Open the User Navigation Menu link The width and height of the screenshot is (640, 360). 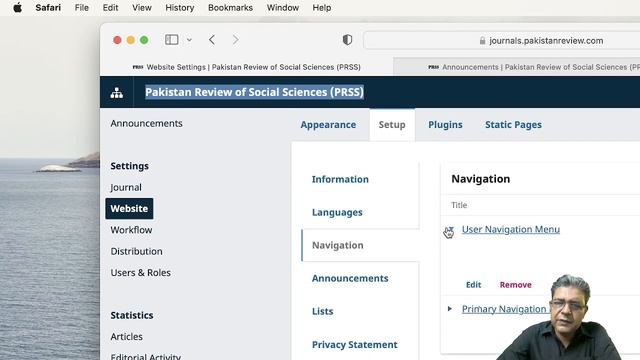coord(511,229)
